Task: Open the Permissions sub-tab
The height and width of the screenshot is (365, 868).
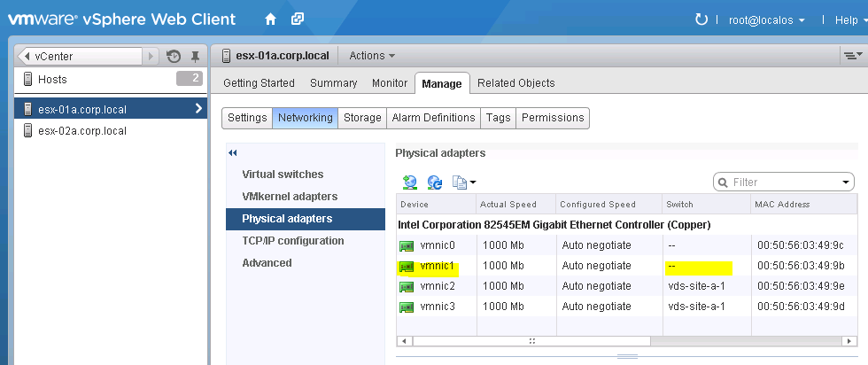Action: [553, 118]
